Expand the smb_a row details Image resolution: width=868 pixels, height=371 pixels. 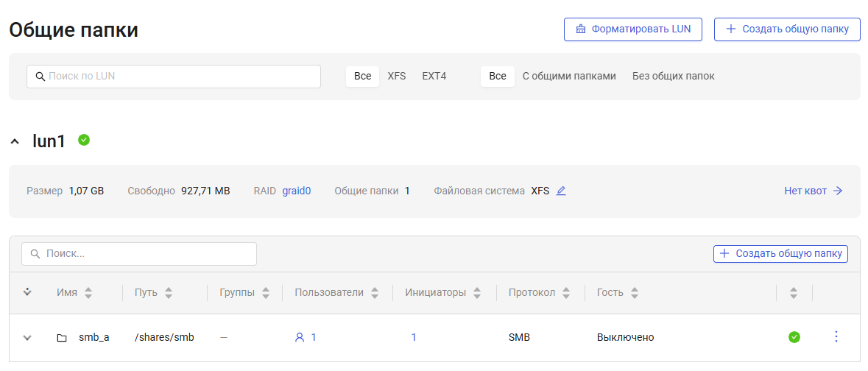coord(27,338)
